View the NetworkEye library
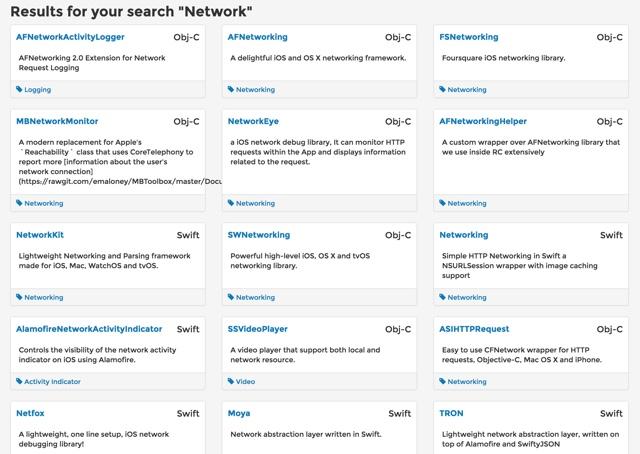This screenshot has height=454, width=640. click(253, 121)
